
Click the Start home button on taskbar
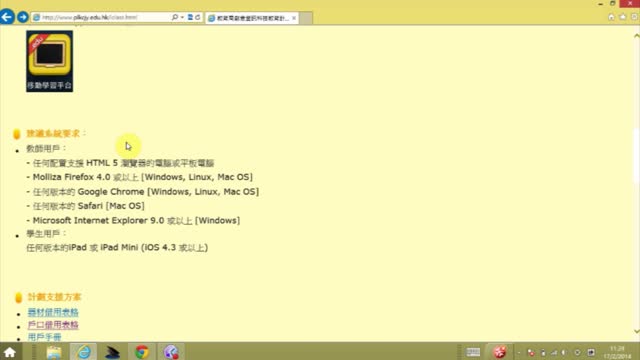[10, 352]
